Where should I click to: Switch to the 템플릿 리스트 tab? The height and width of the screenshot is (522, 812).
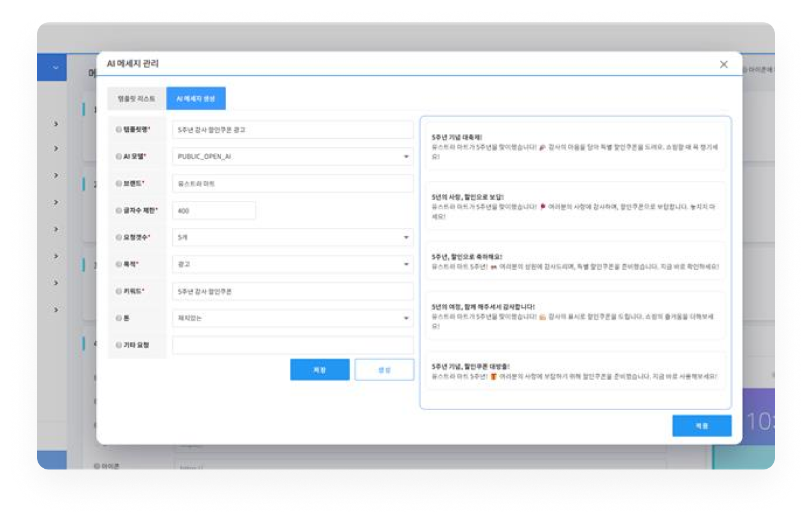[x=136, y=98]
